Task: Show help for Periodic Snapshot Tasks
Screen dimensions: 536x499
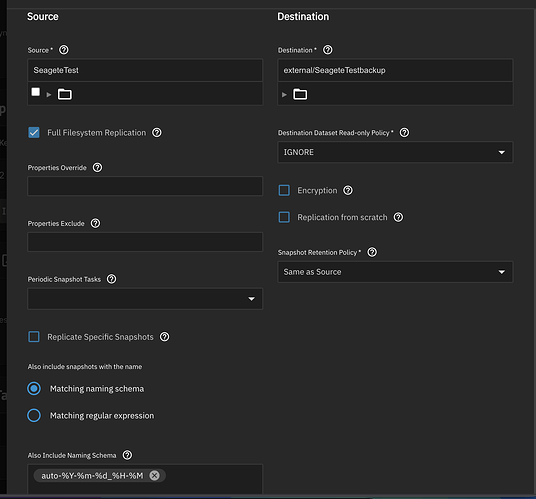Action: (111, 279)
